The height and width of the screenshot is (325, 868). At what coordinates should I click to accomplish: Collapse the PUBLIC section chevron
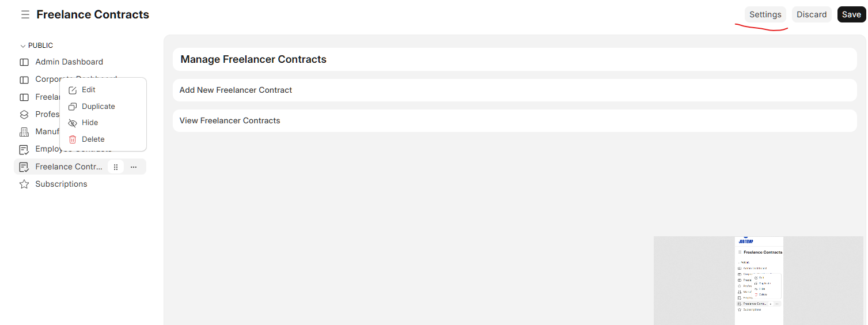23,46
